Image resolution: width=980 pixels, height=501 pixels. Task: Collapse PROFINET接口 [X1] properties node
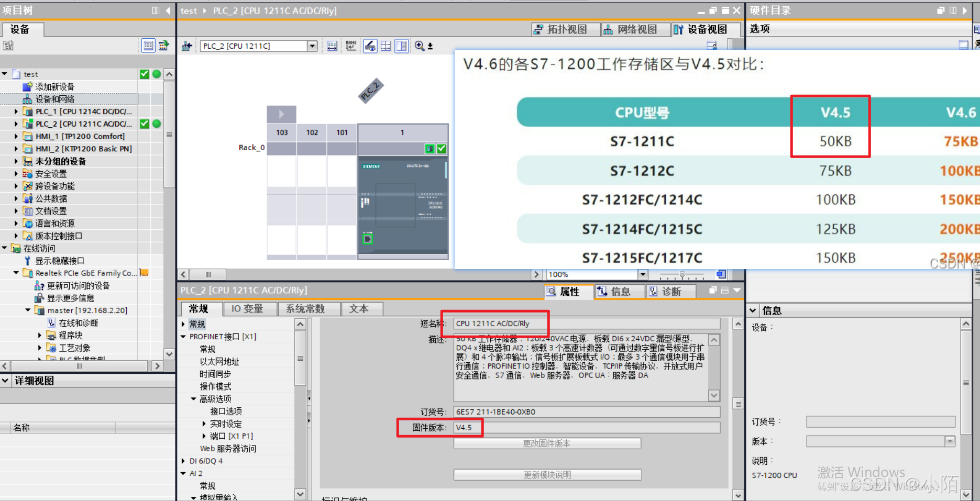point(183,337)
